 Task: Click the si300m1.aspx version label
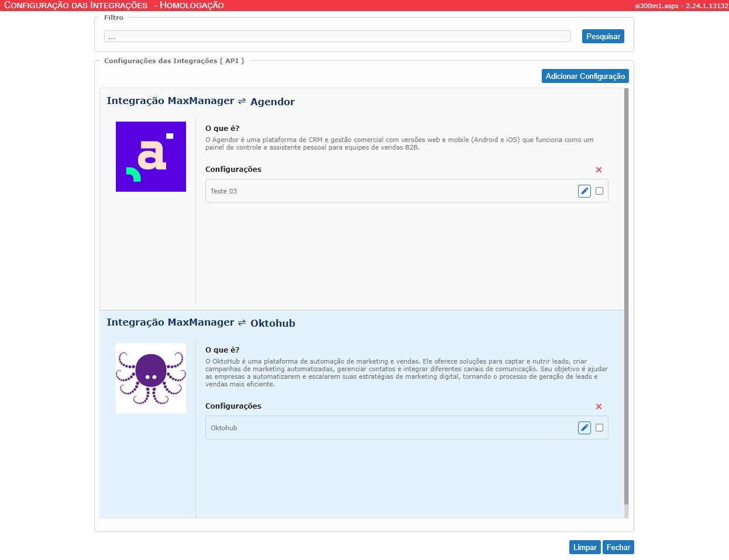tap(682, 6)
